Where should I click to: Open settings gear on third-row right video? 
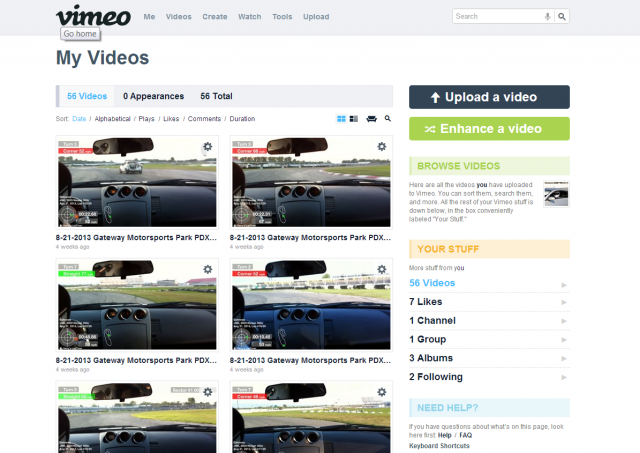coord(382,392)
